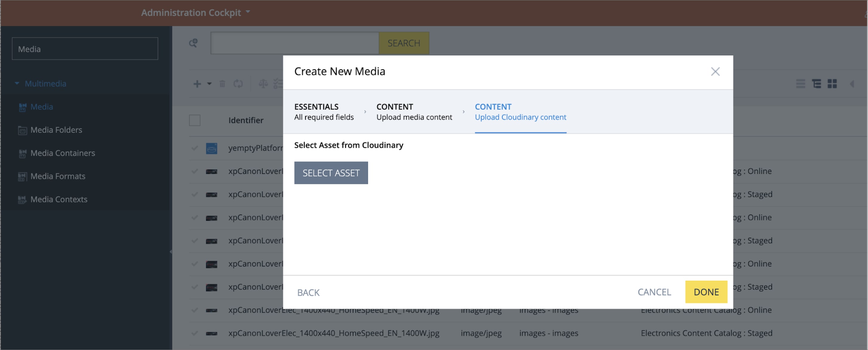The height and width of the screenshot is (350, 868).
Task: Click the thumbnail of the last Staged row
Action: 211,334
